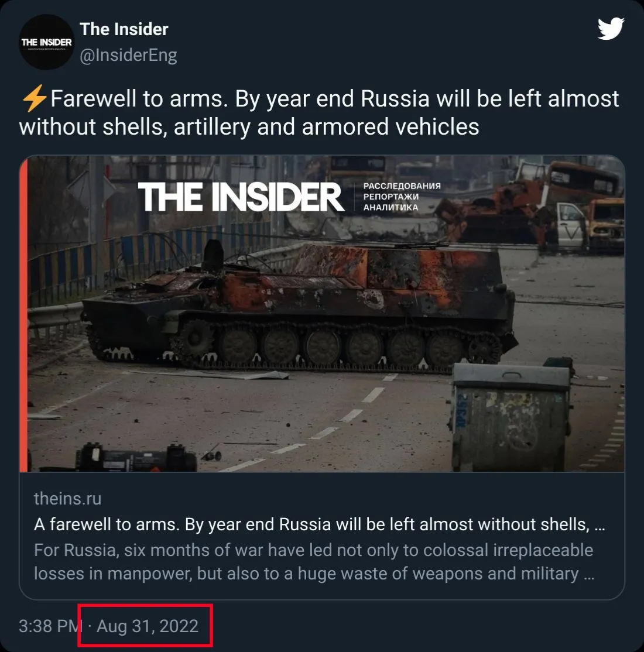Click the Aug 31, 2022 date
Screen dimensions: 644x652
pyautogui.click(x=148, y=626)
